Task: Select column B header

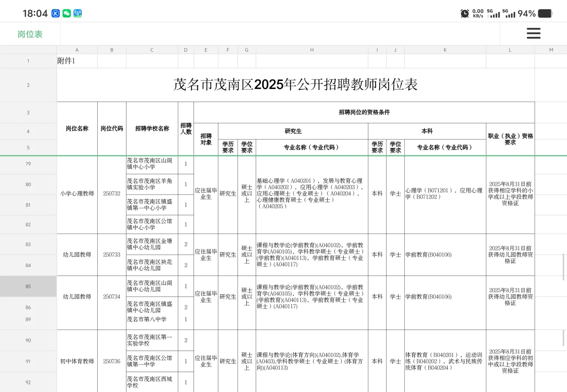Action: (x=112, y=50)
